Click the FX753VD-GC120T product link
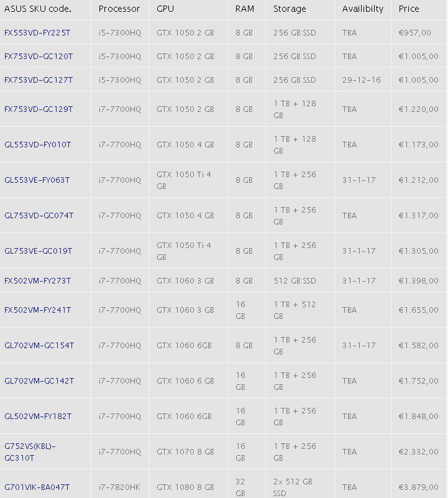448x498 pixels. 39,56
